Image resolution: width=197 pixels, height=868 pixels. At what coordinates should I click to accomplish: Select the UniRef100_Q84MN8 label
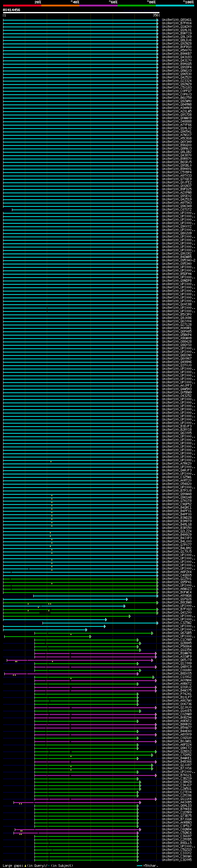pos(177,104)
